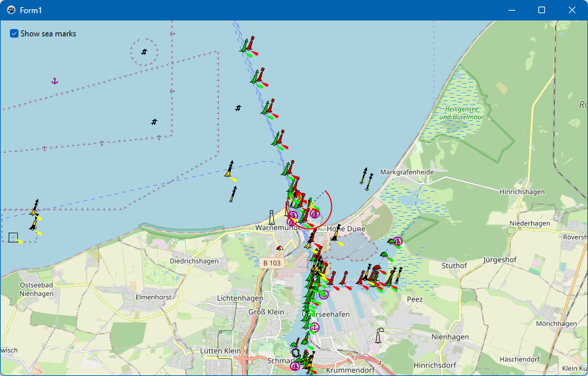The image size is (588, 376).
Task: Select the Hinrichshagen place name
Action: click(x=522, y=192)
